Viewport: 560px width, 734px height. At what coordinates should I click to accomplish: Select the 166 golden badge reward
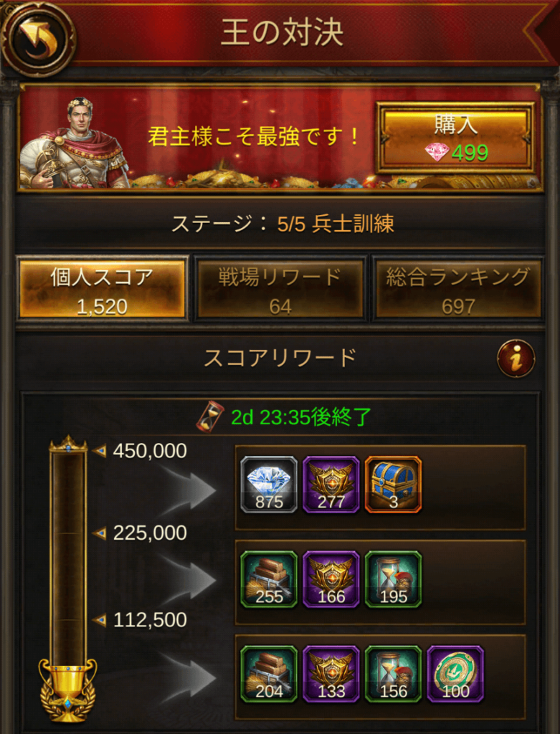[x=331, y=579]
